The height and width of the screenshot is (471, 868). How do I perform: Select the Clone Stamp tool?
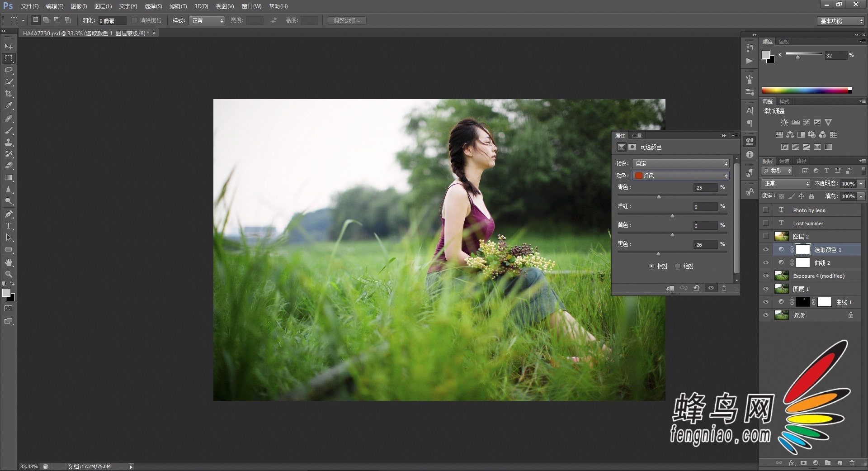pos(9,142)
